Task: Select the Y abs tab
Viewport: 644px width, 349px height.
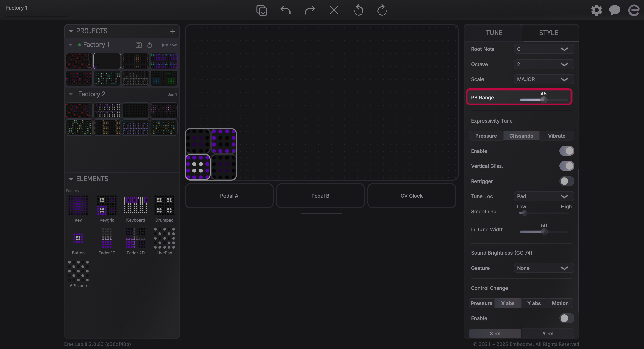Action: (x=534, y=303)
